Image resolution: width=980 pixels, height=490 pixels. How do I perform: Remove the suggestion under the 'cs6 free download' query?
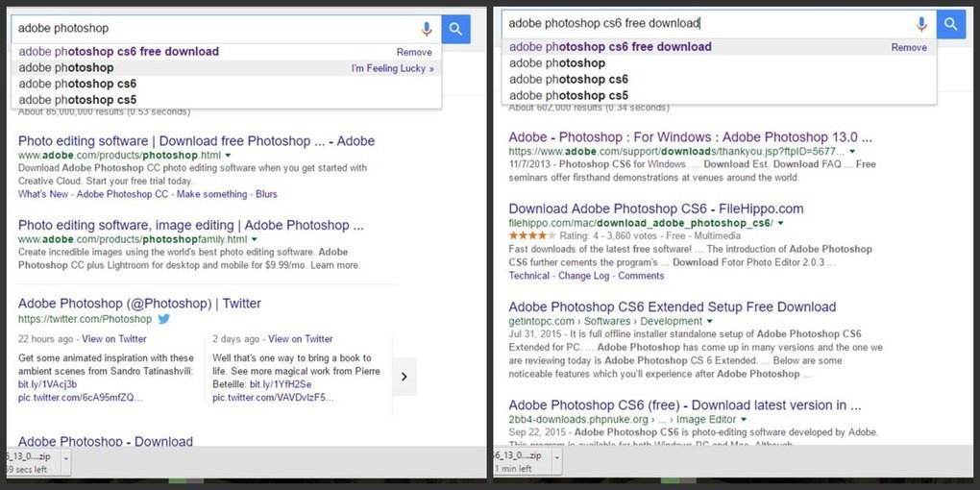pos(909,47)
